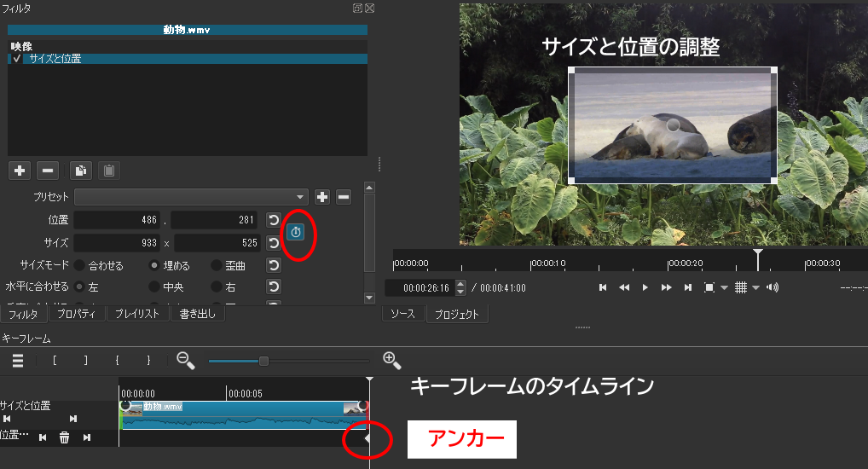
Task: Select the 合わせる size mode
Action: pyautogui.click(x=79, y=265)
